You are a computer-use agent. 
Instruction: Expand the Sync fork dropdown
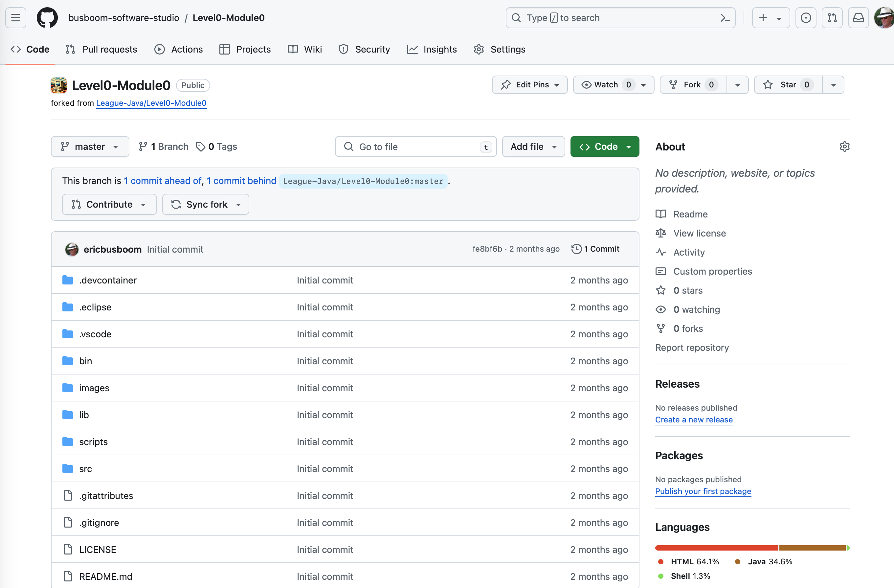tap(206, 204)
